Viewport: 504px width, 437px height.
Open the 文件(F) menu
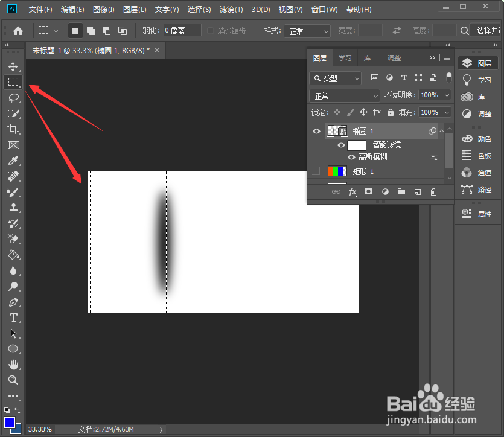tap(40, 10)
